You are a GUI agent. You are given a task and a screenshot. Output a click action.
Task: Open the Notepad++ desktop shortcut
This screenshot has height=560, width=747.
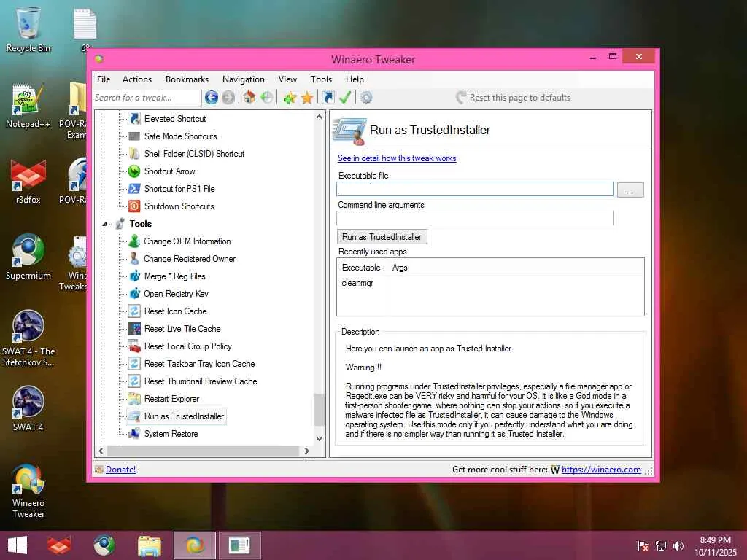[x=28, y=106]
